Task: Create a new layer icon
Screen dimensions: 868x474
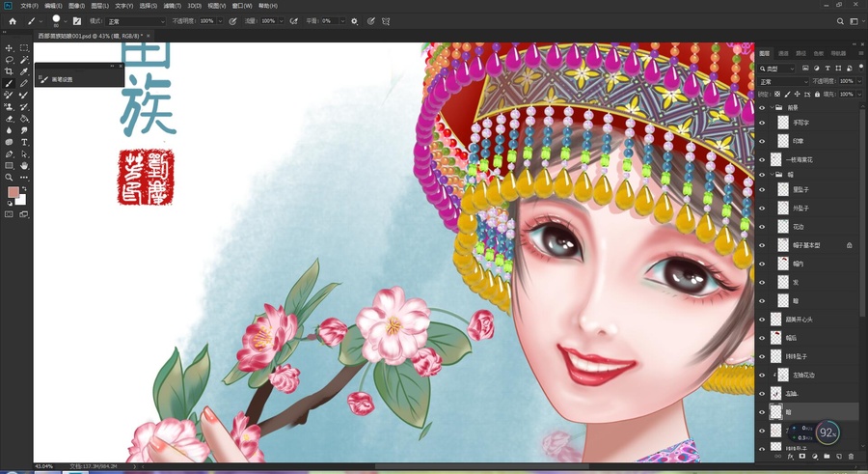Action: point(839,457)
